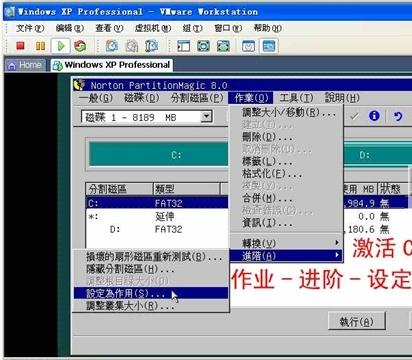412x360 pixels.
Task: Switch to the Home tab
Action: (26, 65)
